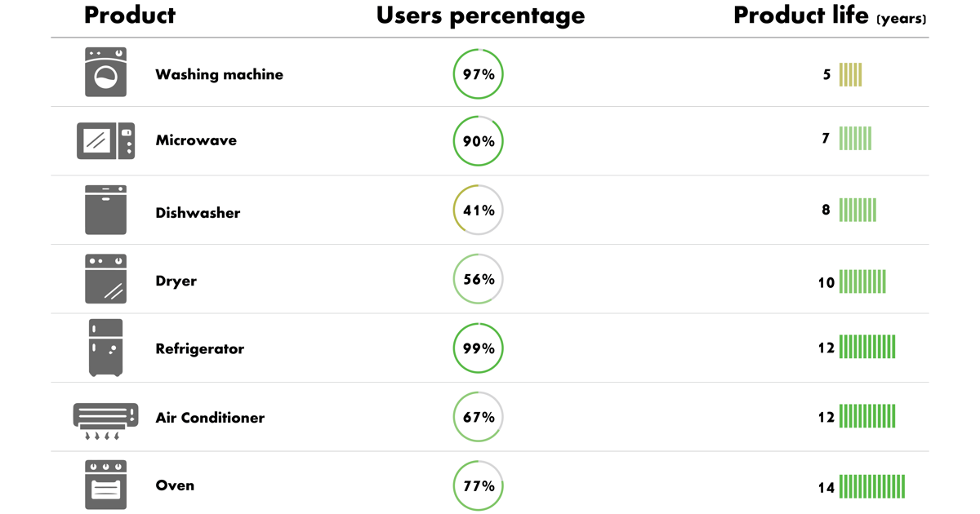The image size is (980, 514).
Task: Click the 77% oven progress ring
Action: [x=479, y=486]
